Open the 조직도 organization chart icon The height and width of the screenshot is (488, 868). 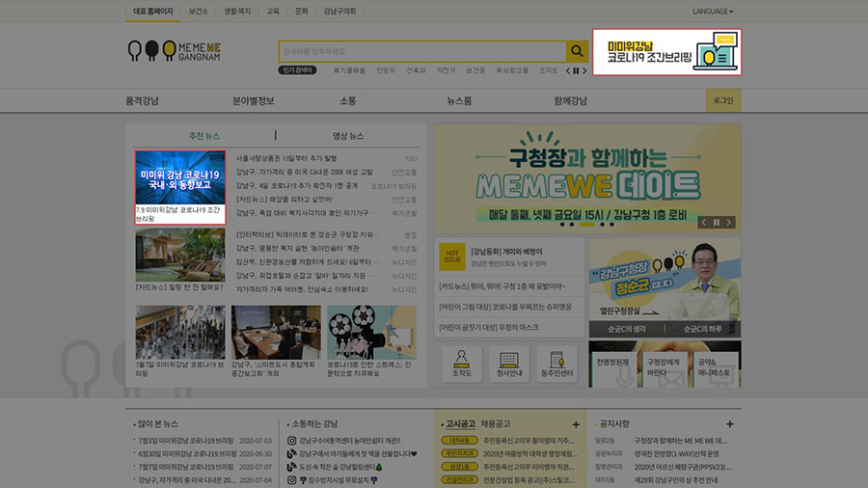click(x=462, y=364)
